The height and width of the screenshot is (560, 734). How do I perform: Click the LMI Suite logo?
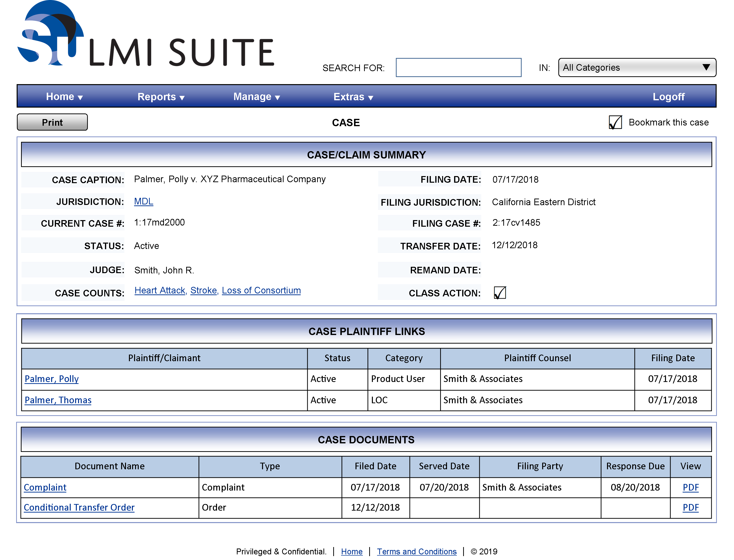point(146,34)
